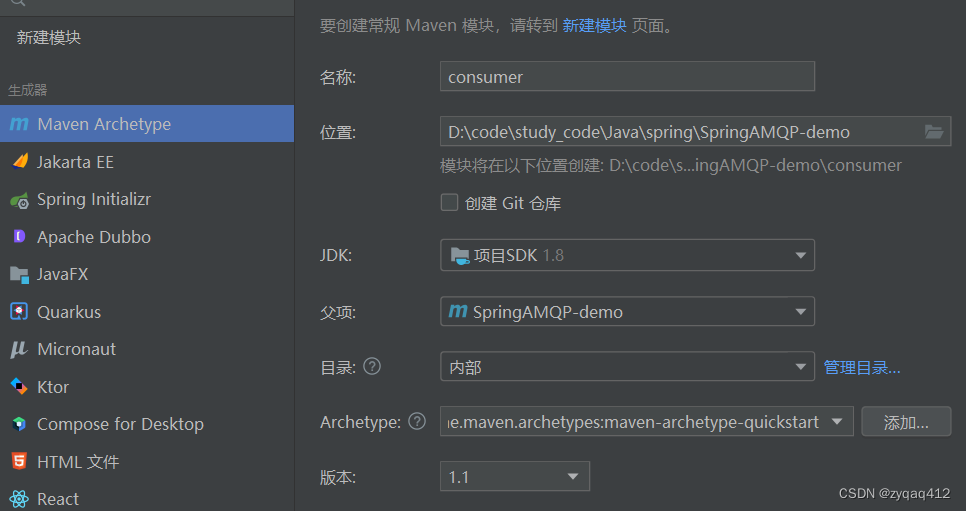Click the Ktor icon
Screen dimensions: 966x511
click(19, 386)
